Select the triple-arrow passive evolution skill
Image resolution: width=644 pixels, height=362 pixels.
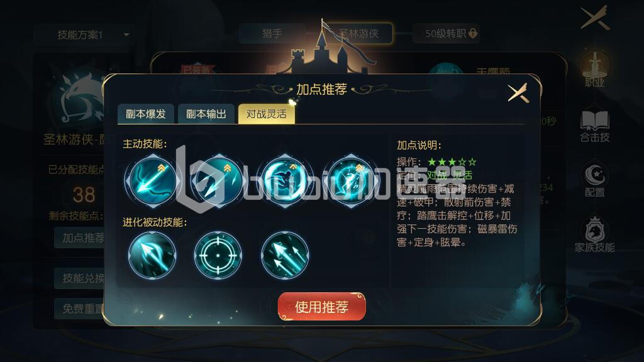(285, 255)
